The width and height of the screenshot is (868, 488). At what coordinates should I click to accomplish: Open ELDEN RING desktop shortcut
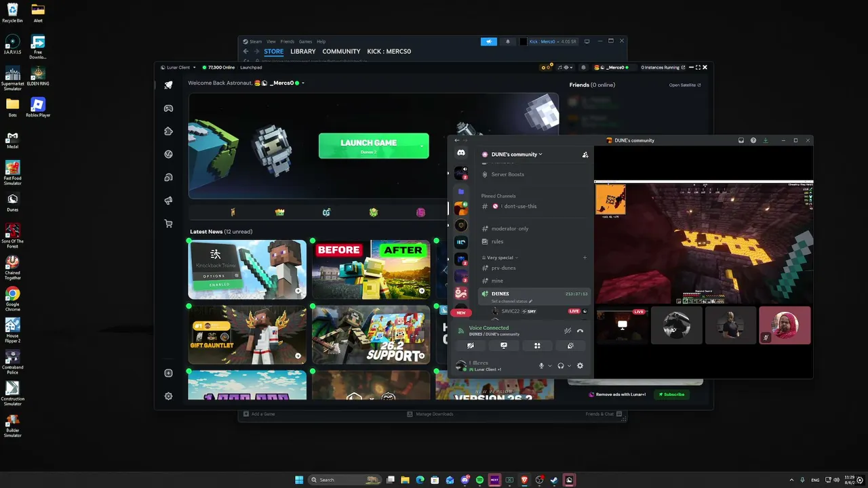click(38, 75)
